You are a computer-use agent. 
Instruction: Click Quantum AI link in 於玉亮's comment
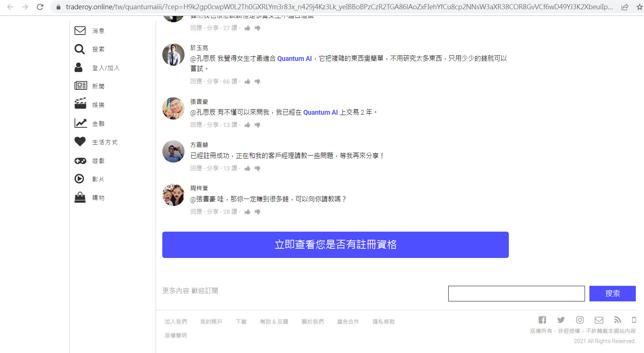(295, 59)
